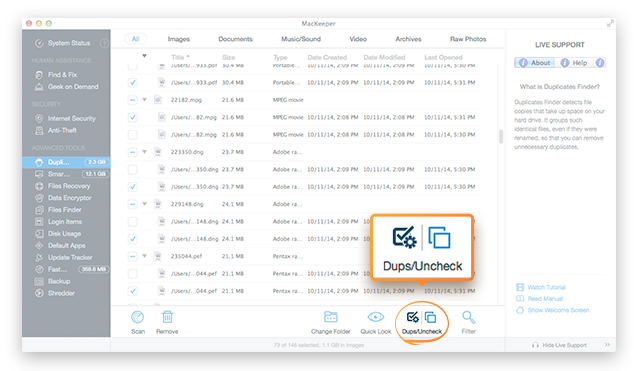Click the fullscreen arrows in the title bar

(610, 23)
